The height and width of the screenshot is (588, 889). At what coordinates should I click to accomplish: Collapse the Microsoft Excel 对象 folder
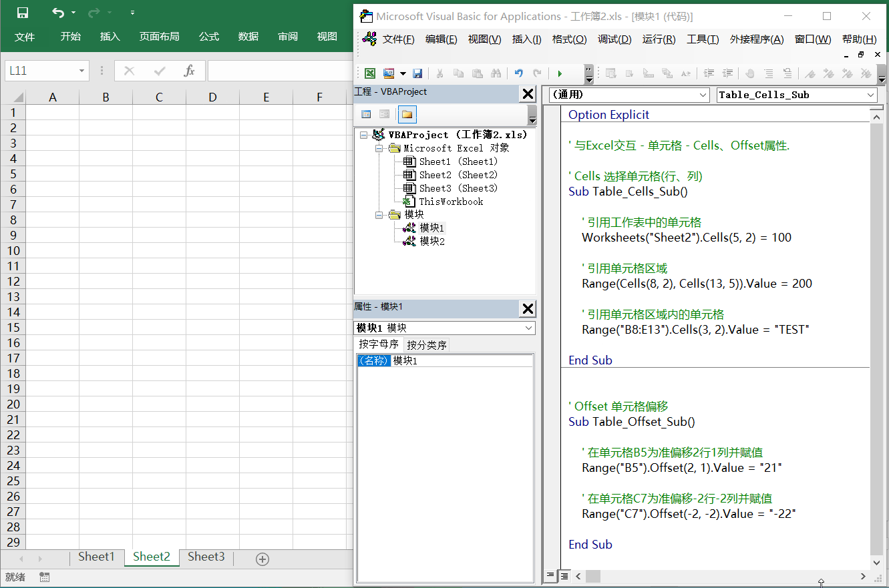click(x=379, y=148)
